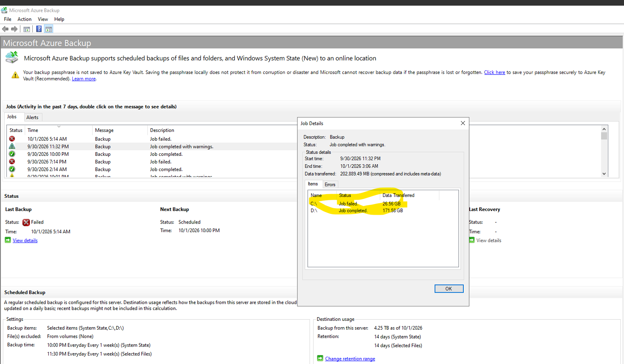Click the Microsoft Azure Backup title bar icon
Screen dimensions: 624x364
(x=4, y=10)
